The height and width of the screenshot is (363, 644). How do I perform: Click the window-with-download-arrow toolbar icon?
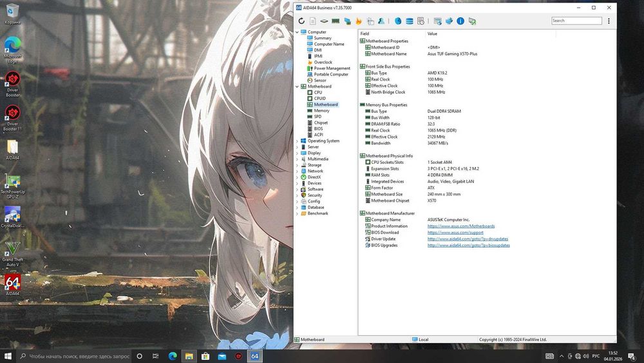438,21
